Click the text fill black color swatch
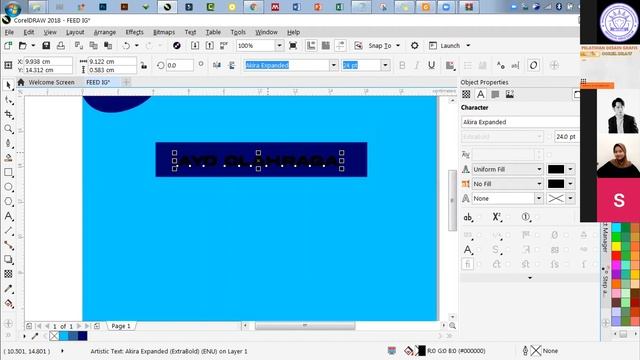The width and height of the screenshot is (640, 360). point(556,169)
